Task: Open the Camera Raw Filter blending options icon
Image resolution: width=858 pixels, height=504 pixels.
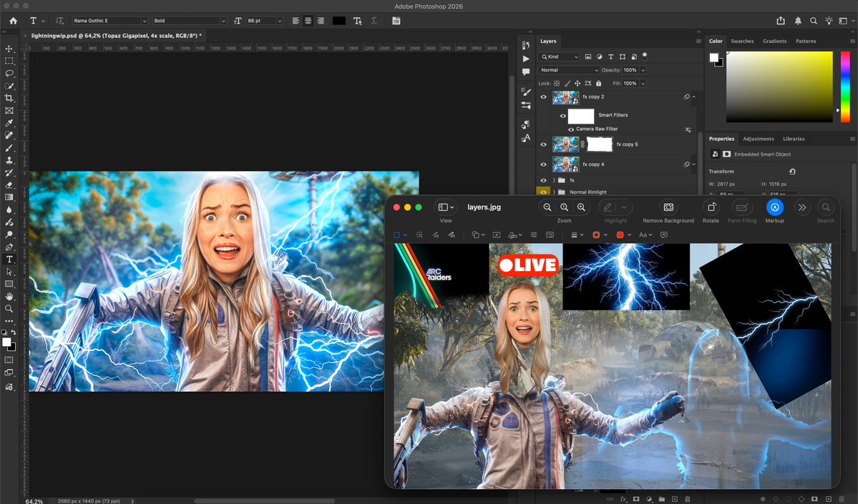Action: (x=688, y=129)
